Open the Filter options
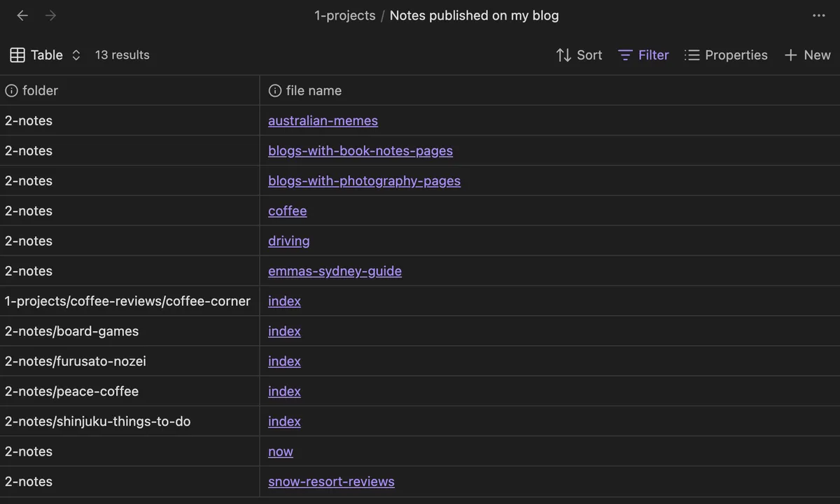 [x=644, y=55]
